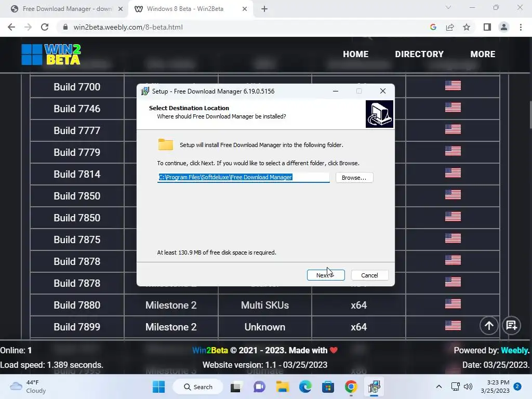Click Build 7899 row label
Viewport: 532px width, 399px height.
pos(77,327)
